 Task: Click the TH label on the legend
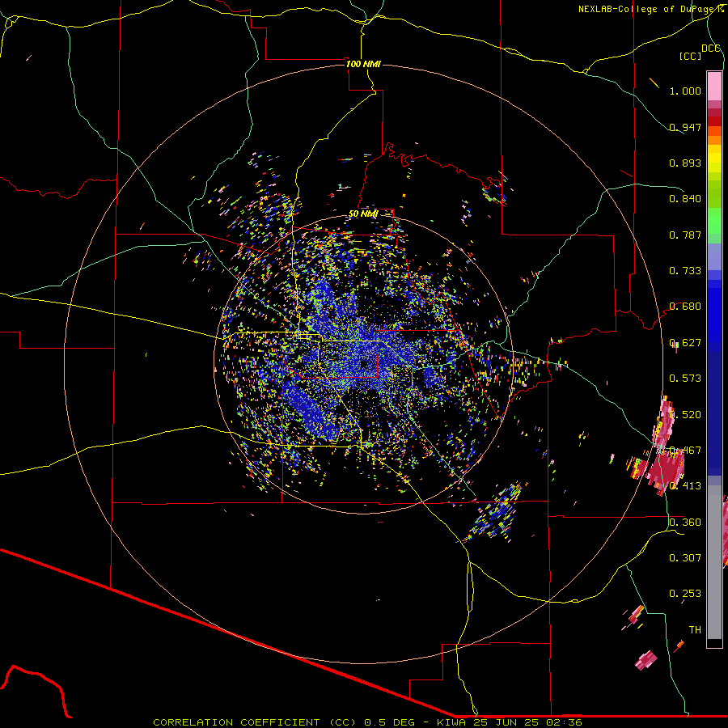[695, 630]
